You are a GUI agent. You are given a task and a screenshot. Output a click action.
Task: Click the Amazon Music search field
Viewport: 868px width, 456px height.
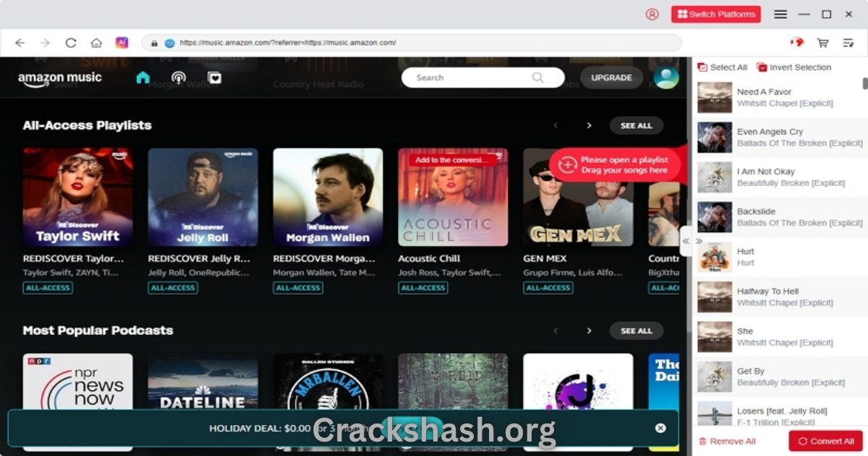[x=482, y=77]
